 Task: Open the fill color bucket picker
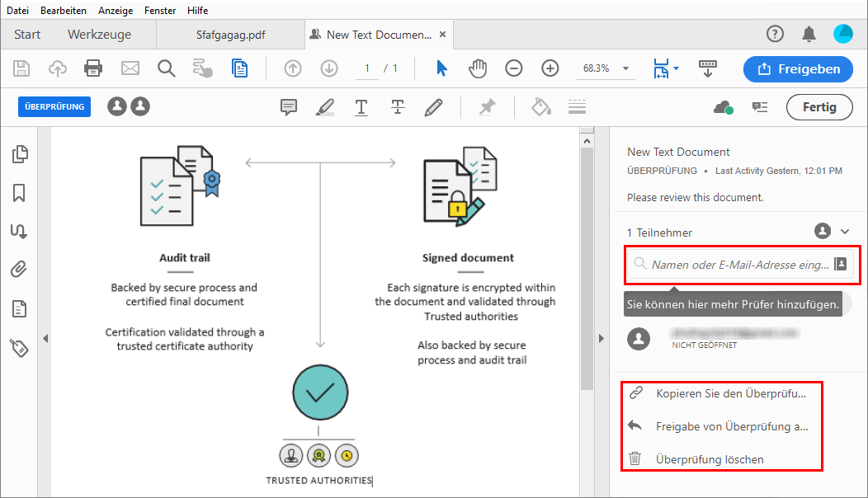(x=540, y=107)
